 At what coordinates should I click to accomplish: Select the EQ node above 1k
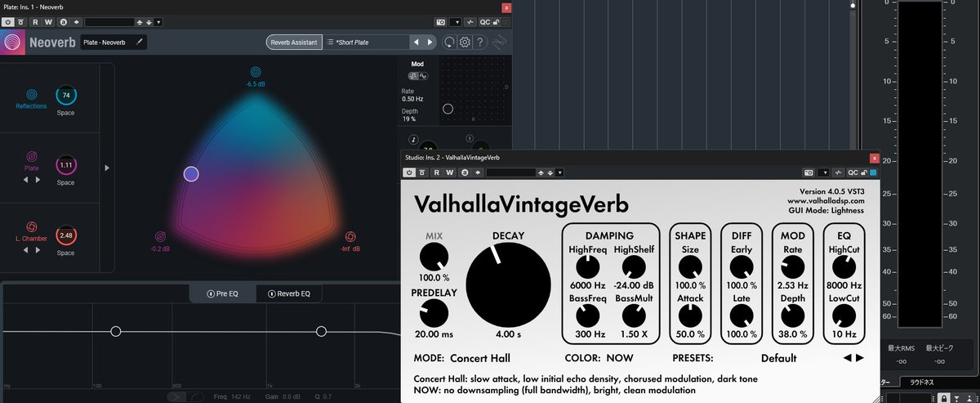[321, 331]
